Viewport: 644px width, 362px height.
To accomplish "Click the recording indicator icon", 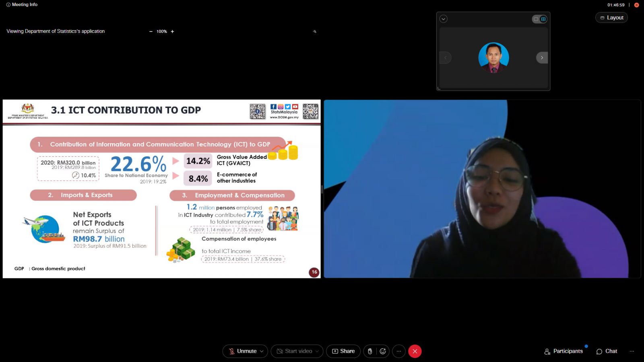I will click(636, 5).
